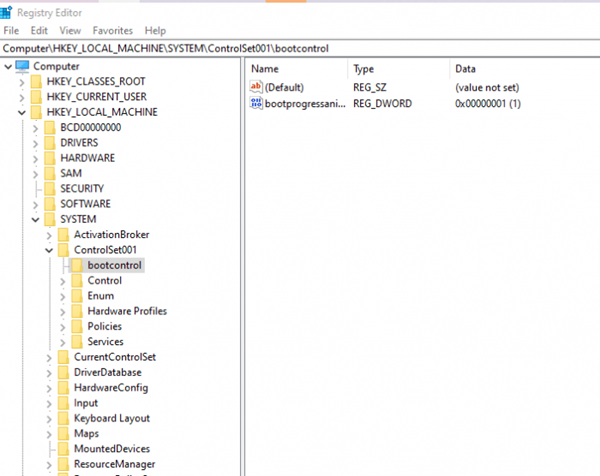Viewport: 600px width, 476px height.
Task: Expand the HKEY_CLASSES_ROOT node arrow
Action: tap(22, 82)
